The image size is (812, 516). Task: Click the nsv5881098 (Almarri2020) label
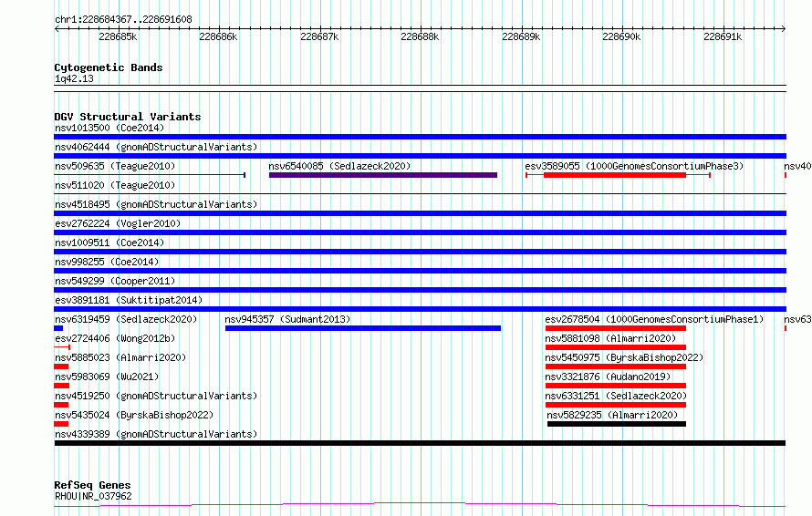(610, 338)
